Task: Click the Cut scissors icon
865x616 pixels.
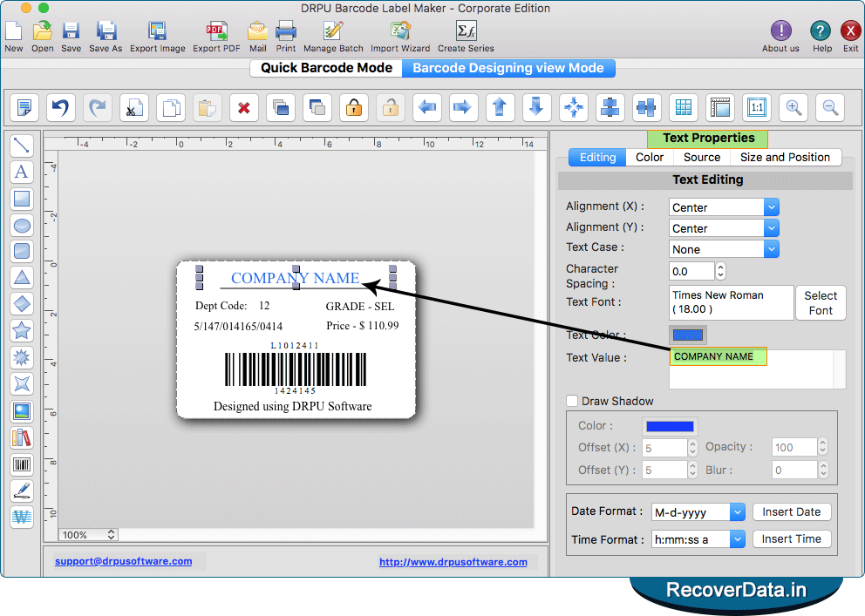Action: [134, 107]
